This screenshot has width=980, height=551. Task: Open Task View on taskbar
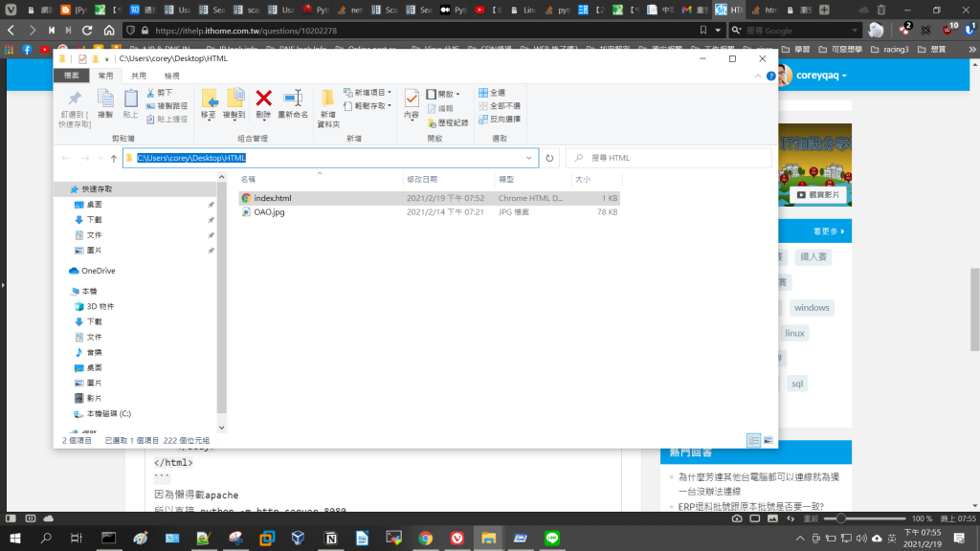[77, 538]
